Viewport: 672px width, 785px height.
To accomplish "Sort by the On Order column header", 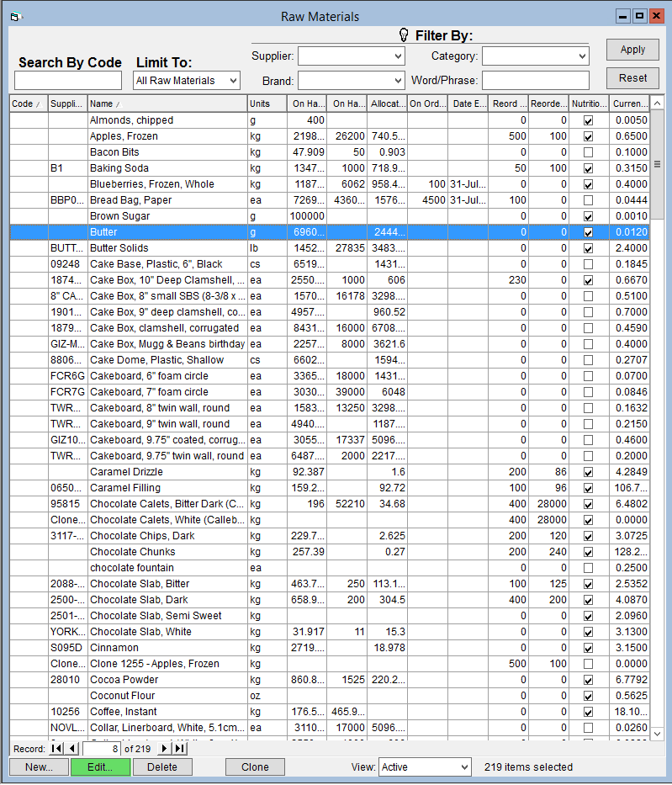I will [427, 103].
